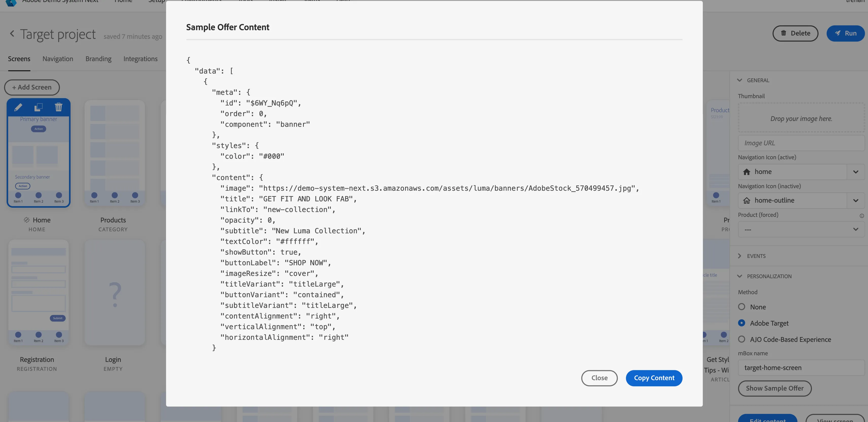Close the Sample Offer Content dialog
Viewport: 868px width, 422px height.
point(599,378)
